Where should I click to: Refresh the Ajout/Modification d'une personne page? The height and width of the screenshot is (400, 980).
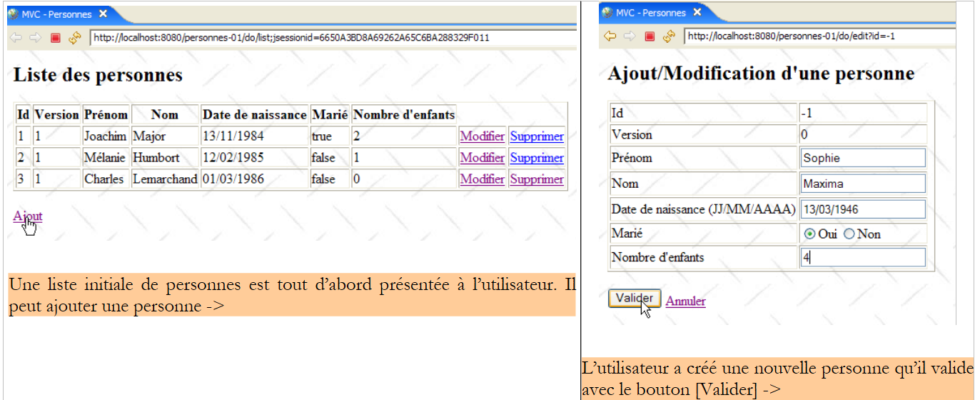coord(669,36)
